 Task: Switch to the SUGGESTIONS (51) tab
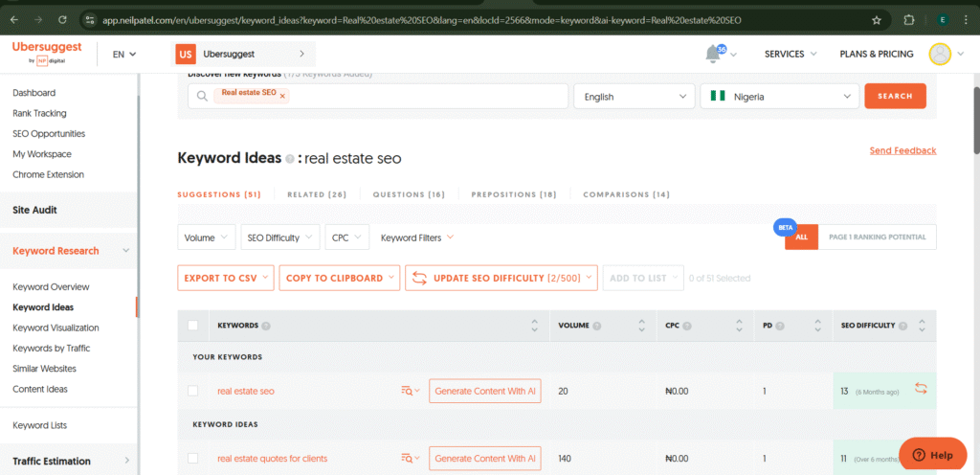tap(219, 194)
